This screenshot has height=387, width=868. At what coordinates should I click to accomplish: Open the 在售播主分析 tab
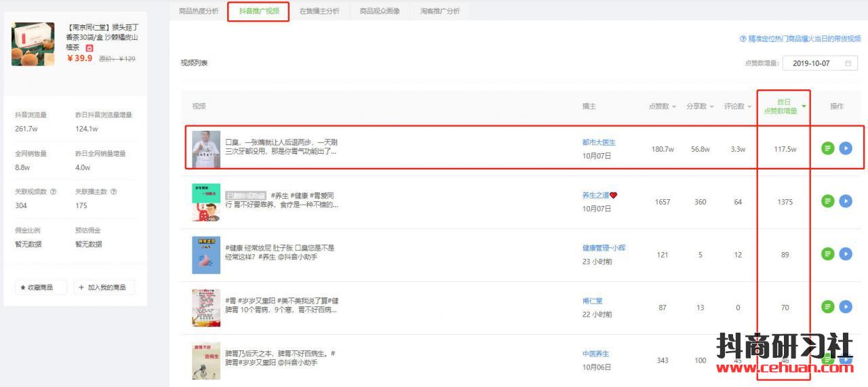tap(320, 11)
